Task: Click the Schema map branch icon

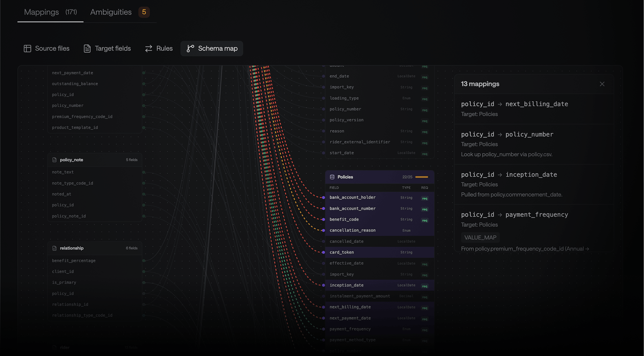Action: point(190,49)
